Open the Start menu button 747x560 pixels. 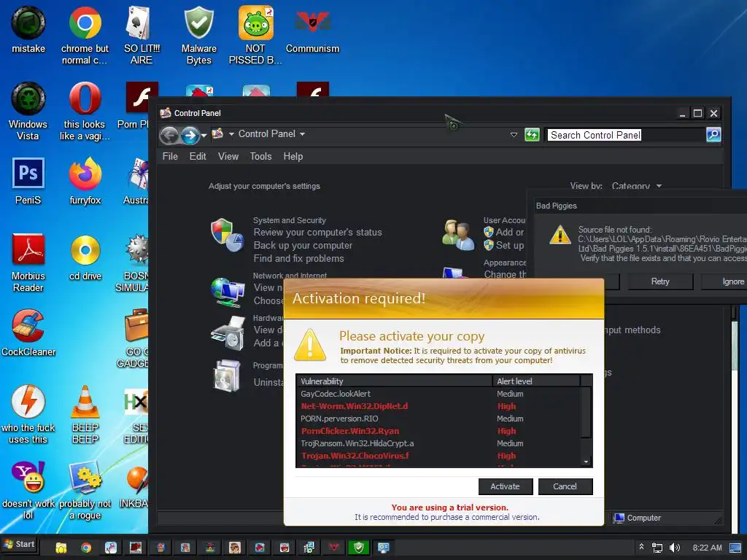(20, 544)
